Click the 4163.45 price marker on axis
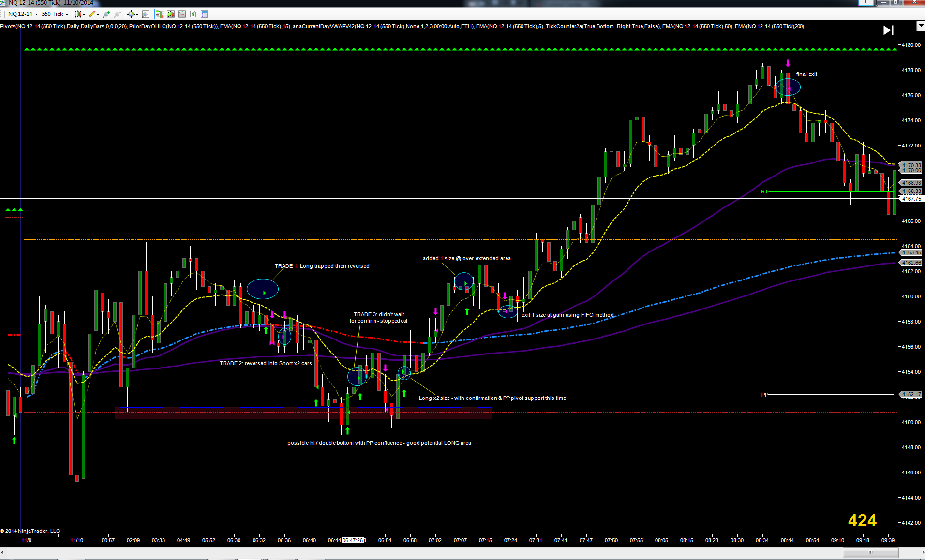The image size is (925, 560). pos(911,252)
